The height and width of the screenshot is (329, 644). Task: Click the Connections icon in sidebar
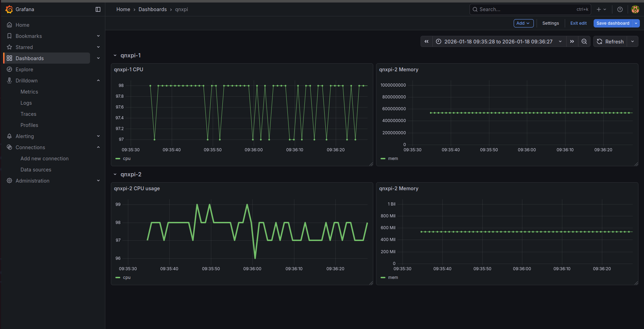point(9,147)
